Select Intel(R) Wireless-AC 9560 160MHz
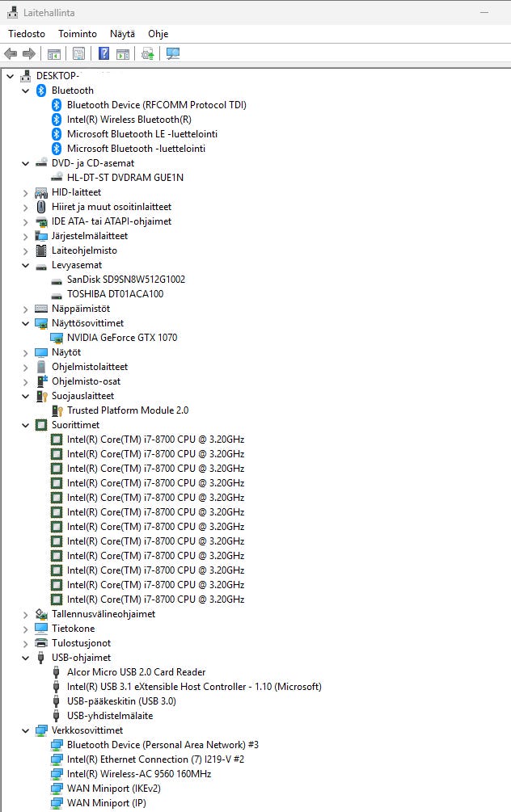The width and height of the screenshot is (511, 812). [x=139, y=774]
